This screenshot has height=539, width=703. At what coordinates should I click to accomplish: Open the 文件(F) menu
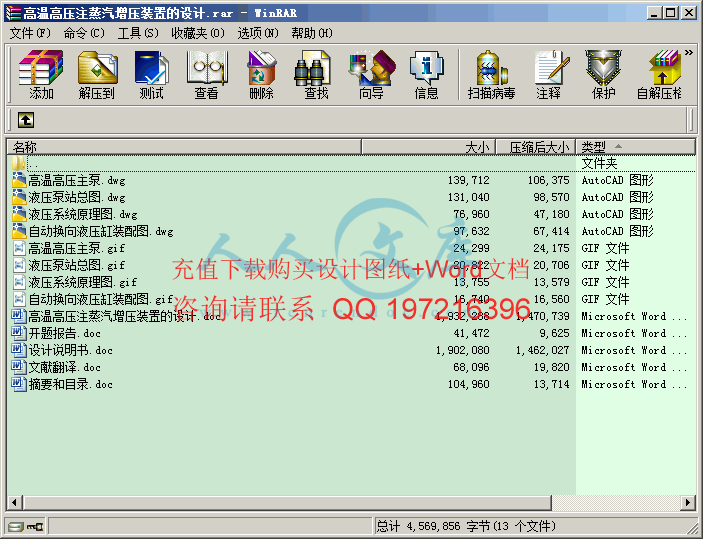(x=30, y=33)
